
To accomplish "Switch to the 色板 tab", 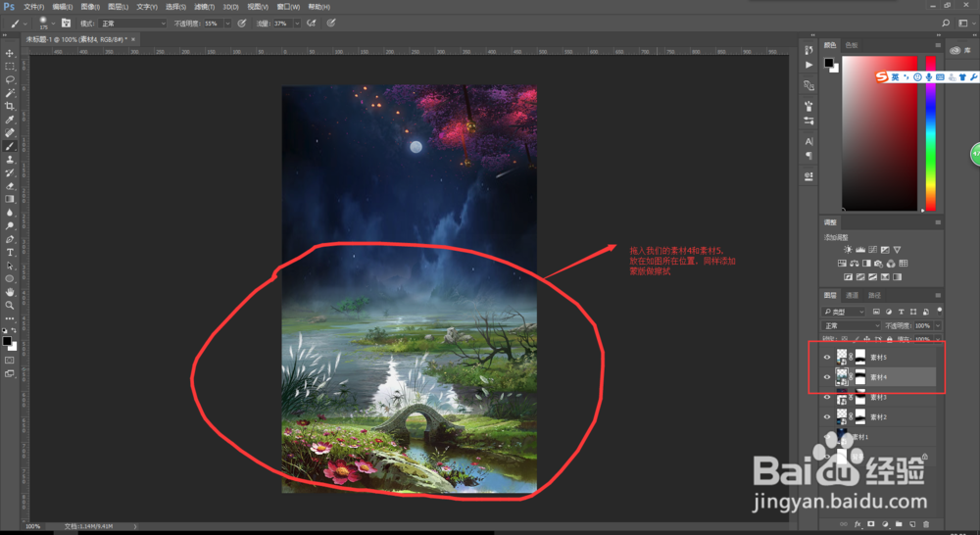I will pos(852,45).
